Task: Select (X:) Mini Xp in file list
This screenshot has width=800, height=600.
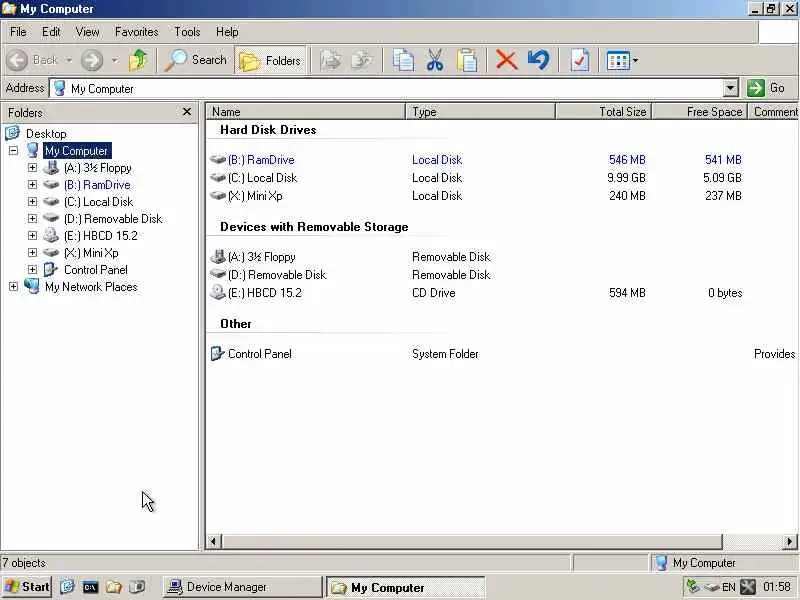Action: click(255, 196)
